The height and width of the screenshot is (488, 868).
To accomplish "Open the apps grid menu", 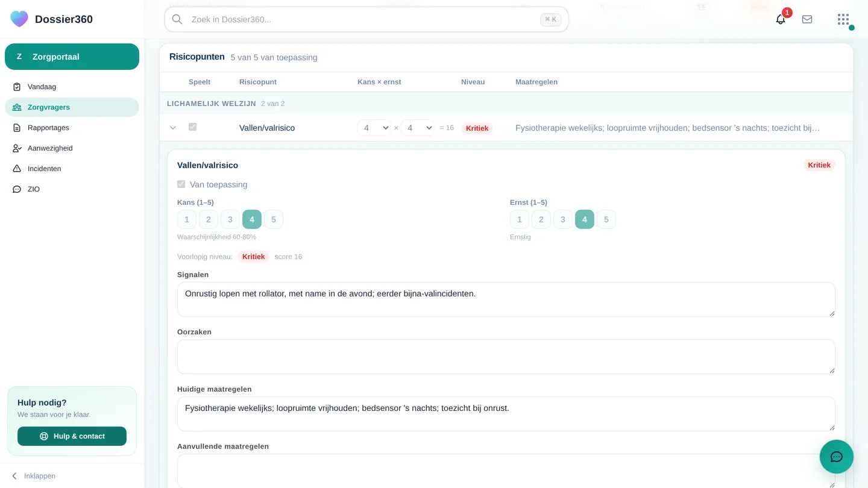I will (x=843, y=19).
